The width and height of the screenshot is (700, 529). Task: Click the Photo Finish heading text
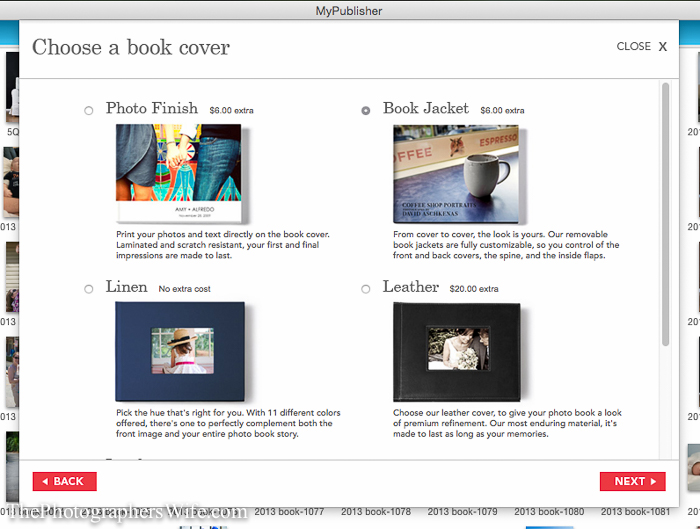pyautogui.click(x=152, y=108)
